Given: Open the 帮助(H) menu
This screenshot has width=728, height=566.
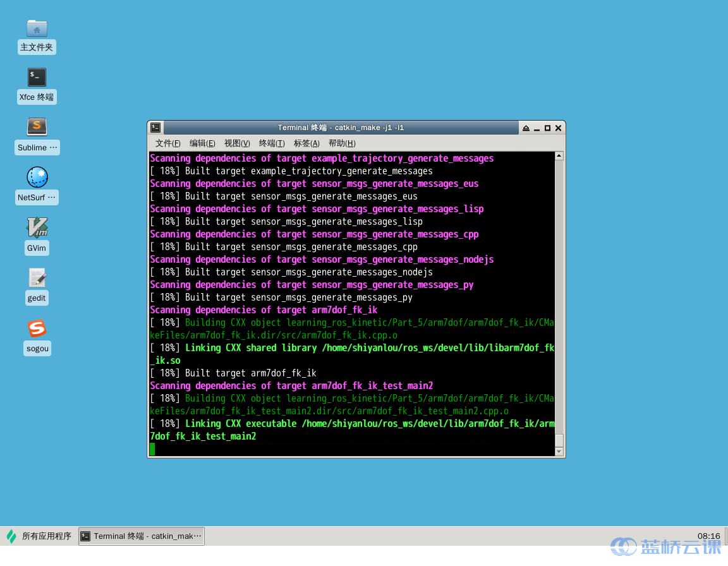Looking at the screenshot, I should click(x=342, y=143).
